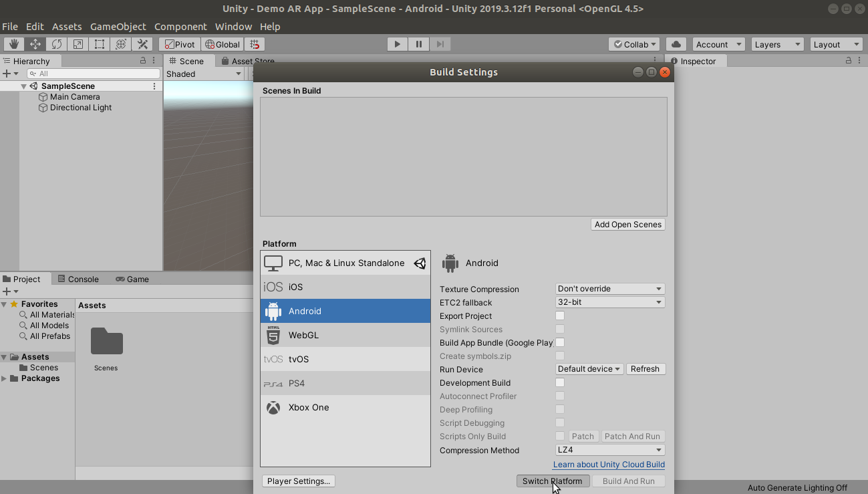The image size is (868, 494).
Task: Open the Component menu
Action: point(180,27)
